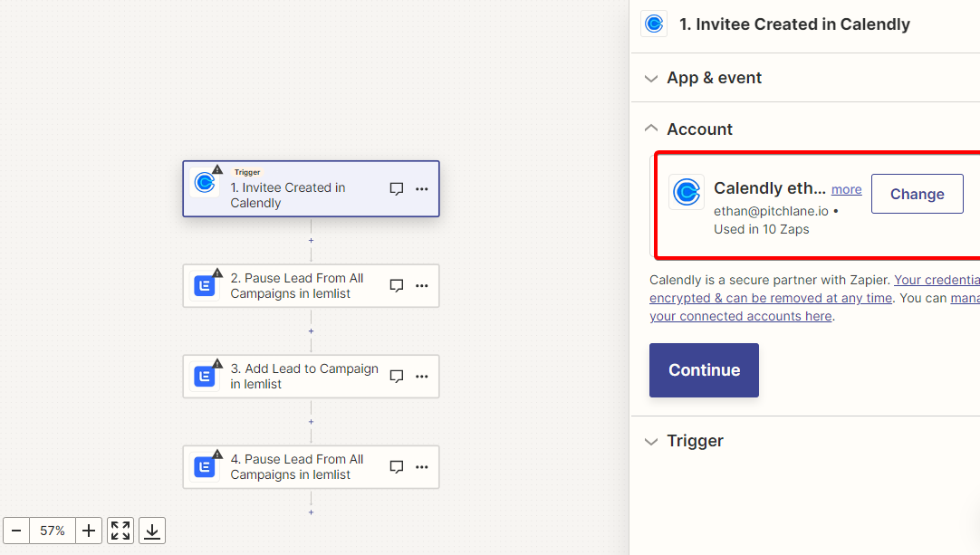
Task: Add step between step 2 and step 3
Action: tap(311, 331)
